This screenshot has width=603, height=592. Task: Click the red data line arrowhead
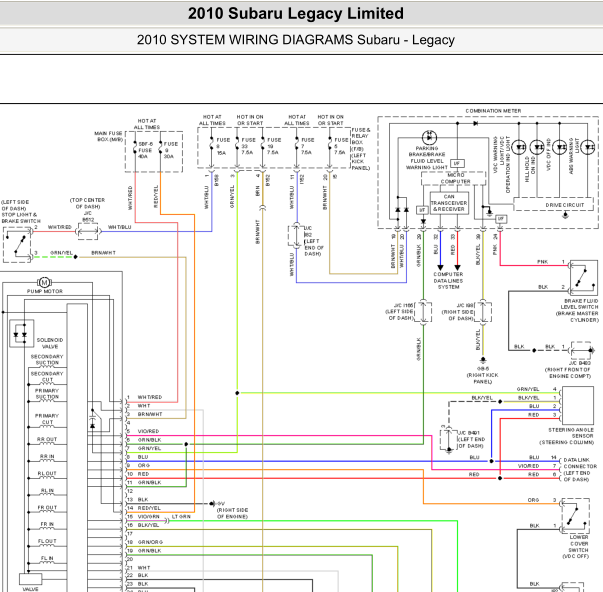(x=457, y=268)
